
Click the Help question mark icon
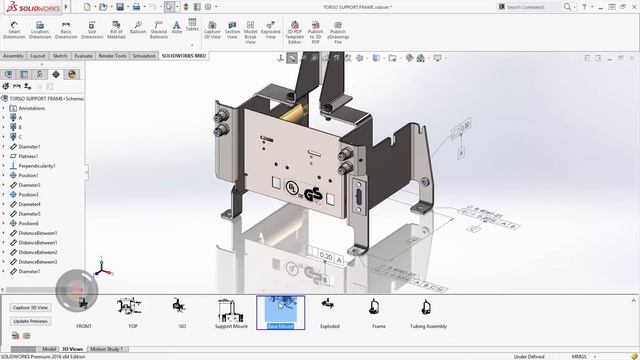(584, 7)
